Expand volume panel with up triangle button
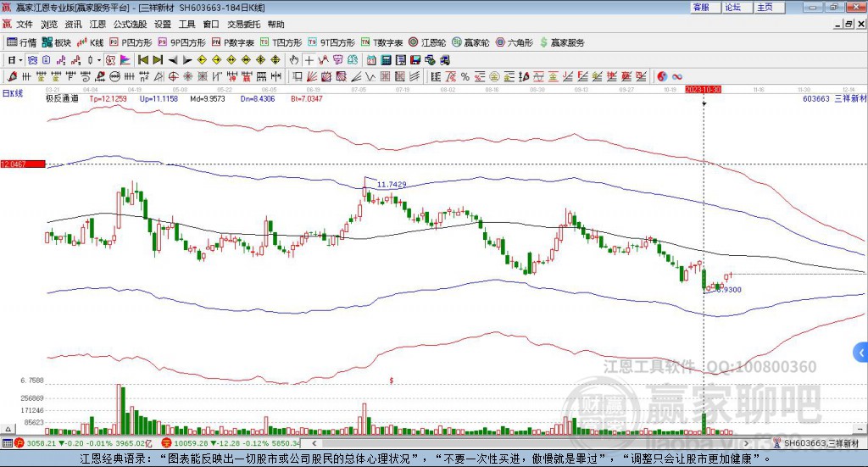 tap(8, 429)
